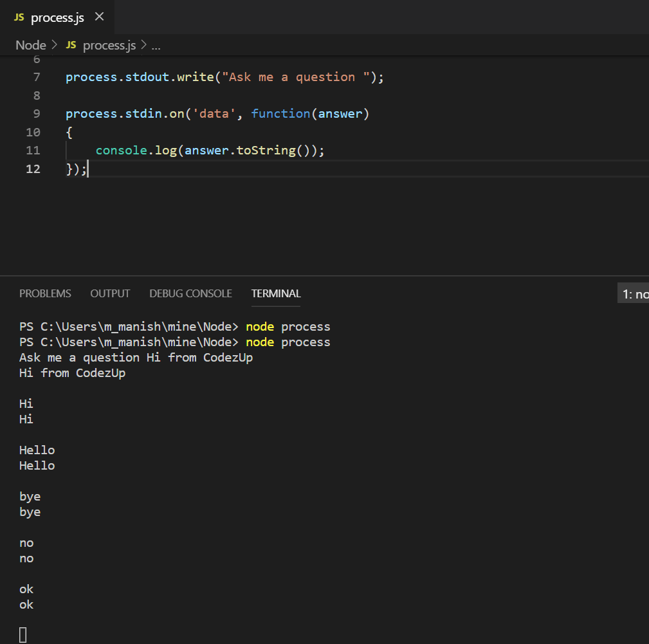This screenshot has width=649, height=644.
Task: Open the OUTPUT panel tab
Action: [109, 293]
